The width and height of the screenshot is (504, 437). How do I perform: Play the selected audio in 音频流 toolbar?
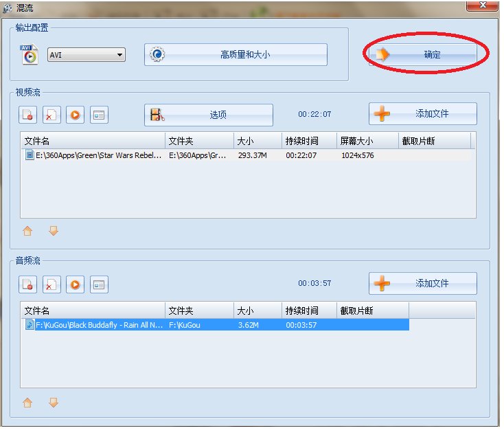click(76, 284)
